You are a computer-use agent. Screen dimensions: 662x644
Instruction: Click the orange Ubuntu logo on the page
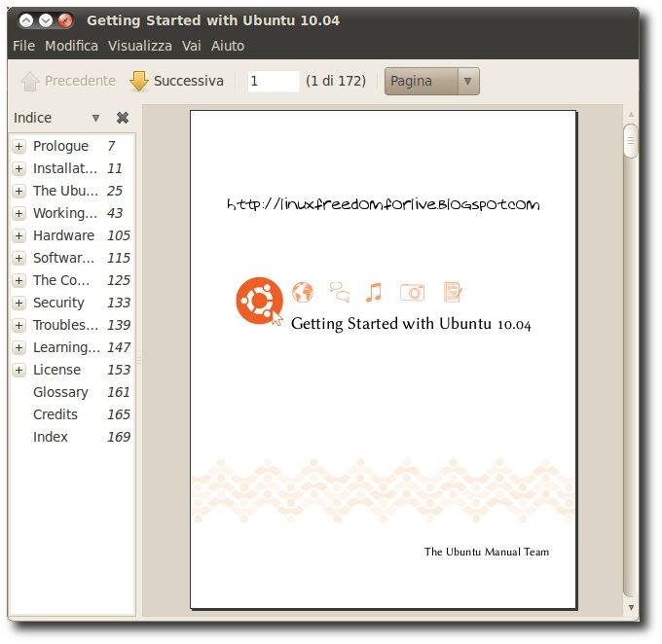(x=259, y=301)
